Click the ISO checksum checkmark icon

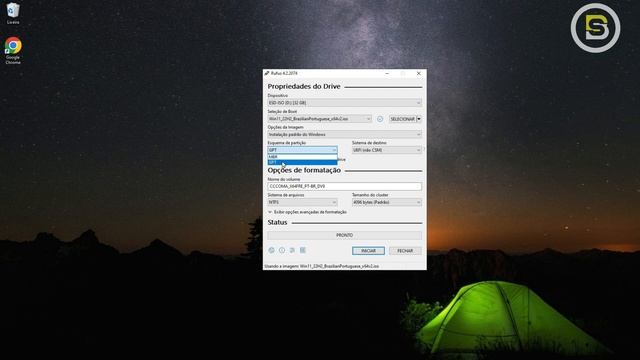(x=380, y=119)
